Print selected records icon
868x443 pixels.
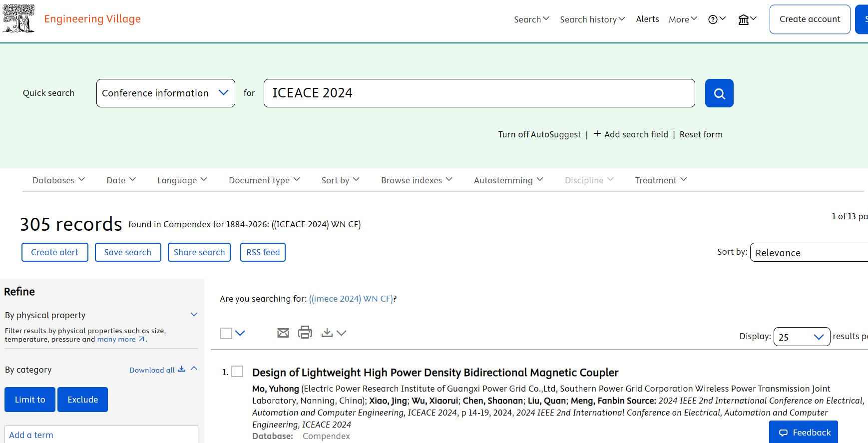305,332
